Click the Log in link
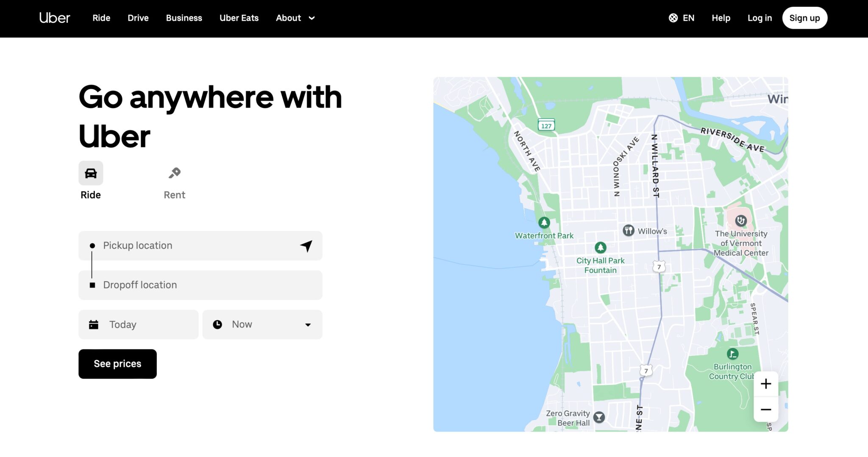The width and height of the screenshot is (868, 457). [759, 18]
